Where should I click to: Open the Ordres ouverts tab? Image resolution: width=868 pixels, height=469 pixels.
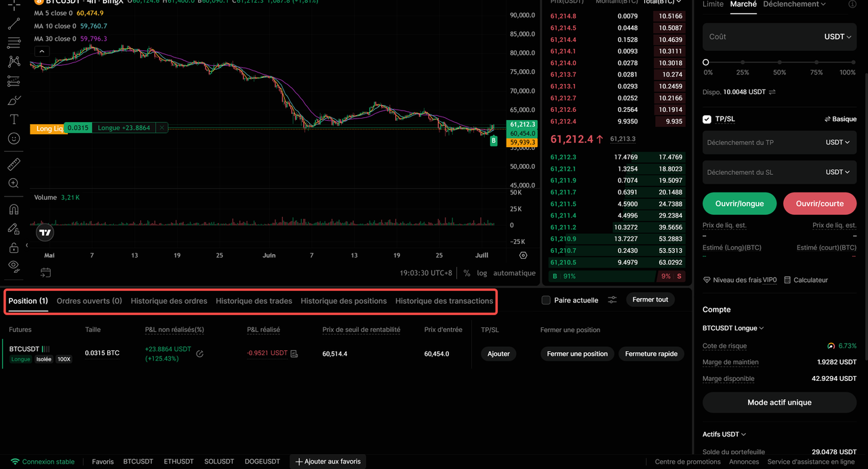pyautogui.click(x=90, y=301)
